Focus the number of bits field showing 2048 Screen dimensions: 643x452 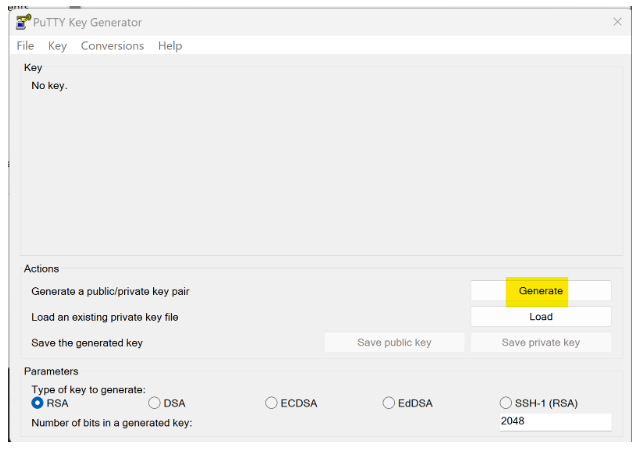pyautogui.click(x=555, y=422)
